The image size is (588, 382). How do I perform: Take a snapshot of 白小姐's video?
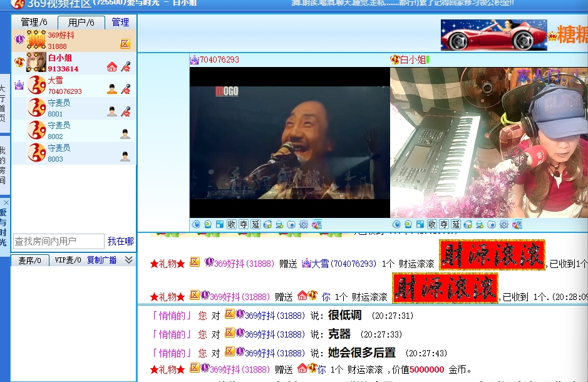tap(492, 225)
